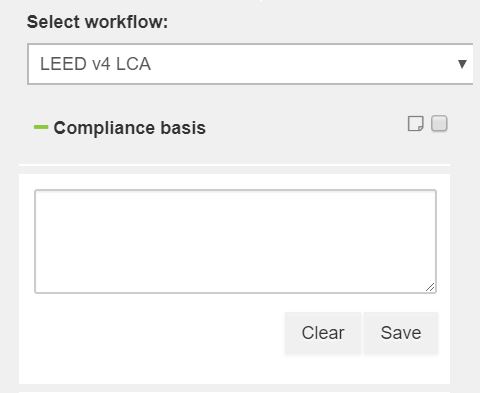Click the black triangle arrow of workflow selector
Screen dimensions: 480x393
pos(462,64)
